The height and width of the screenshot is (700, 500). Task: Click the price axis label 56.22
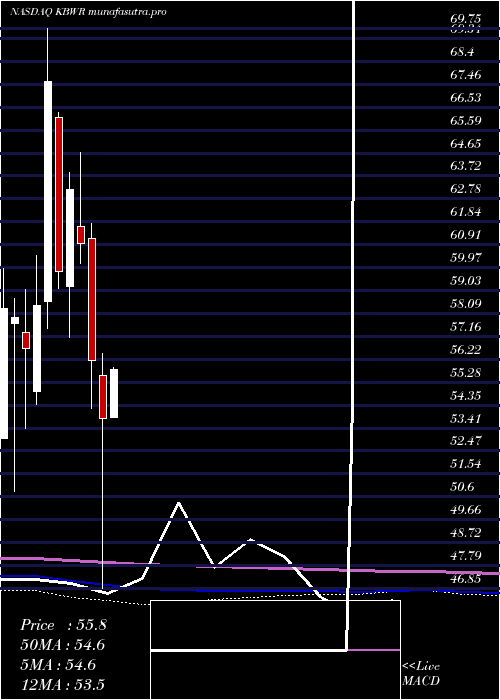pos(466,350)
